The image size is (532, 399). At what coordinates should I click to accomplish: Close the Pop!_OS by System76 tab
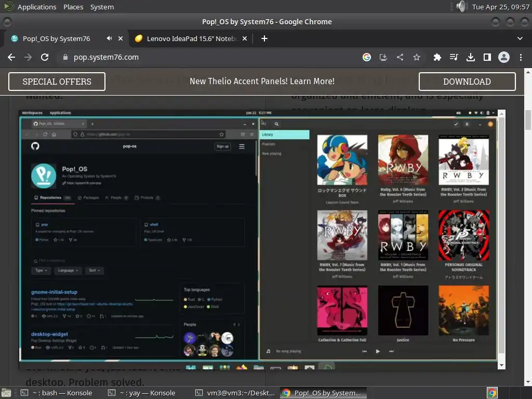(x=121, y=38)
